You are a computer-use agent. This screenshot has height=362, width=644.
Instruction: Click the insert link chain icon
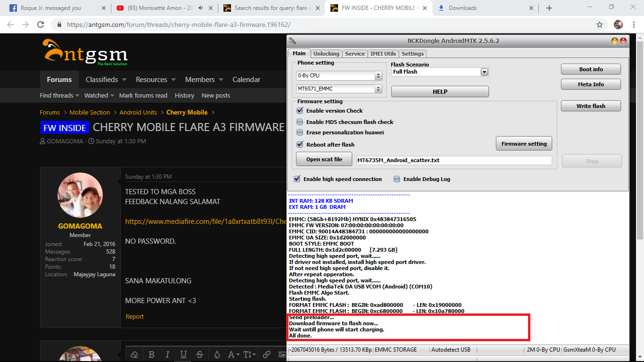tap(266, 354)
